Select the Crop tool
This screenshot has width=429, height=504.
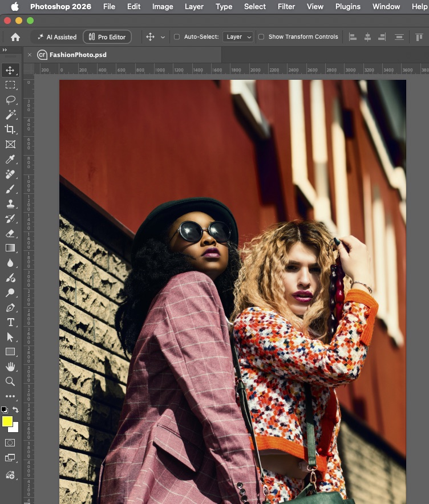tap(10, 129)
